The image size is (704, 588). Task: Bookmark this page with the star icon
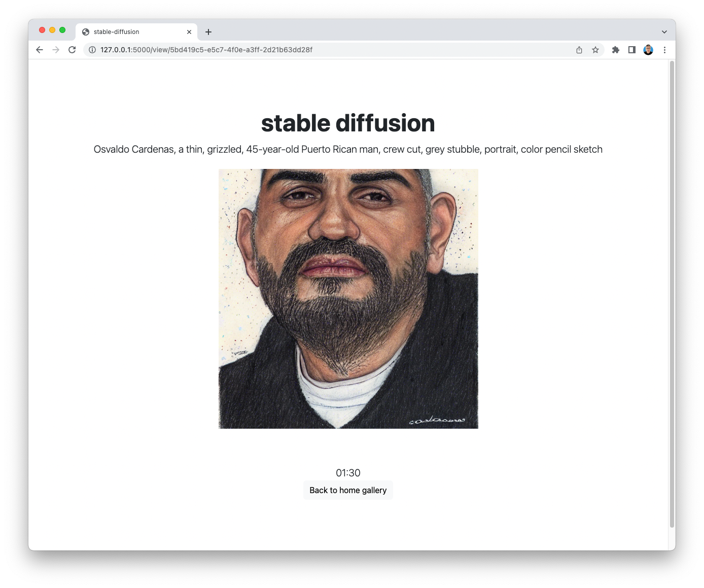pos(595,50)
